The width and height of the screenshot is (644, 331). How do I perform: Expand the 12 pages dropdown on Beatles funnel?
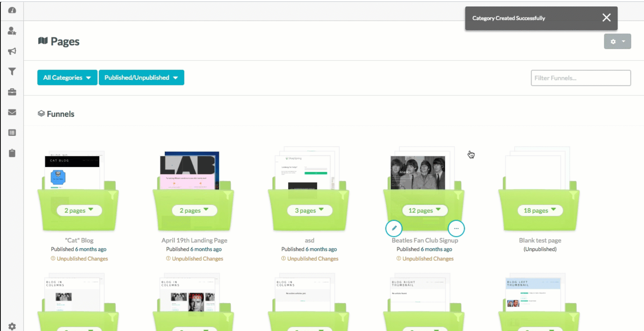tap(425, 211)
